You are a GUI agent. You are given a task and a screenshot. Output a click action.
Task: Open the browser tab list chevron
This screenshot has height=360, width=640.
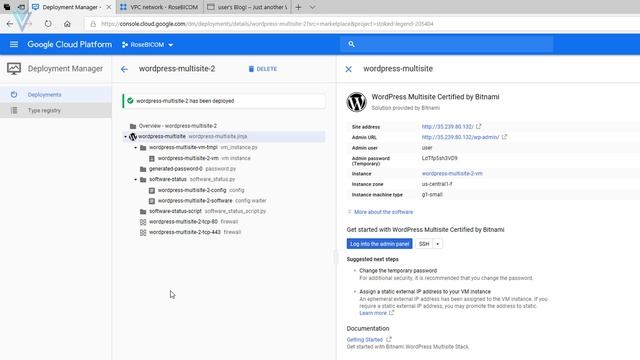(312, 7)
